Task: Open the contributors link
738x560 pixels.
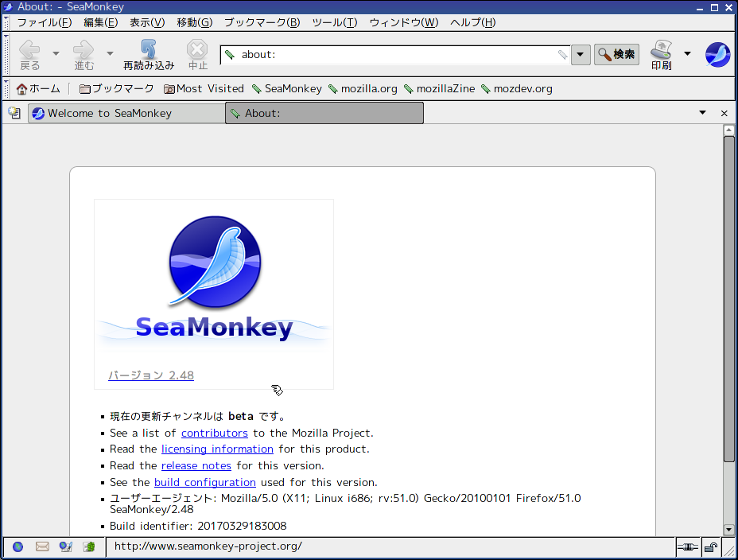Action: (215, 433)
